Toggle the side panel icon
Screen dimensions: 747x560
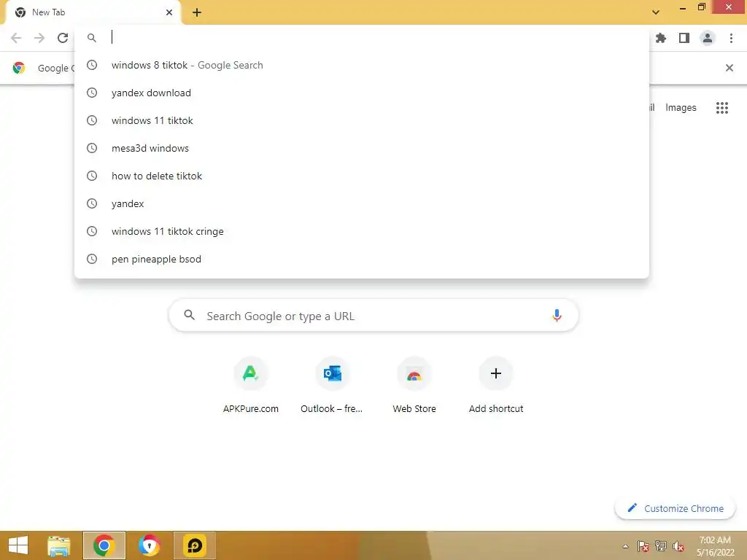[x=684, y=38]
